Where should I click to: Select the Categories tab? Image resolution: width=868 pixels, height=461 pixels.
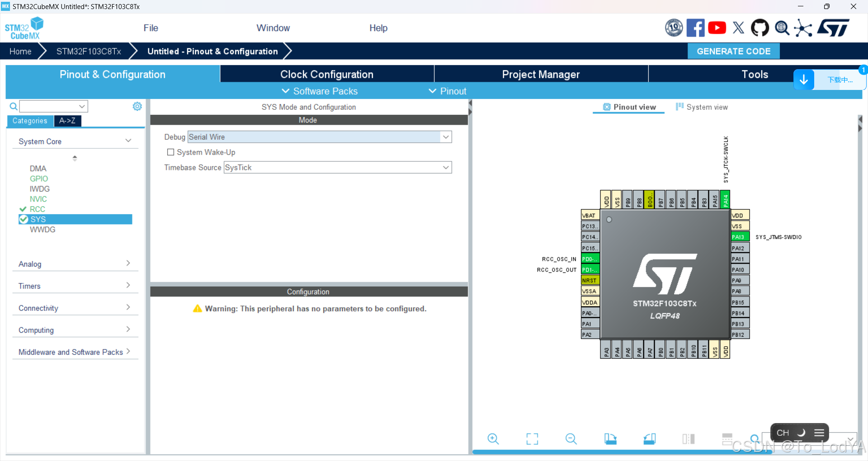point(30,121)
